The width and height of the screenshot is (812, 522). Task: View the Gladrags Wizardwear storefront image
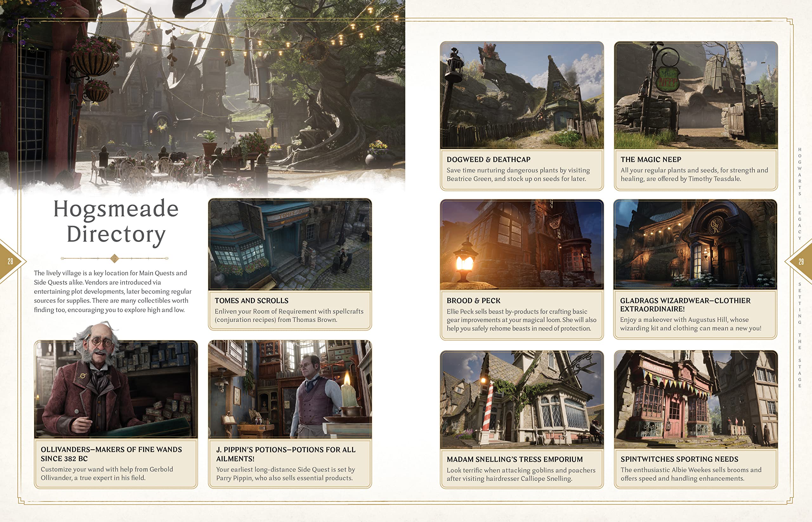[695, 245]
